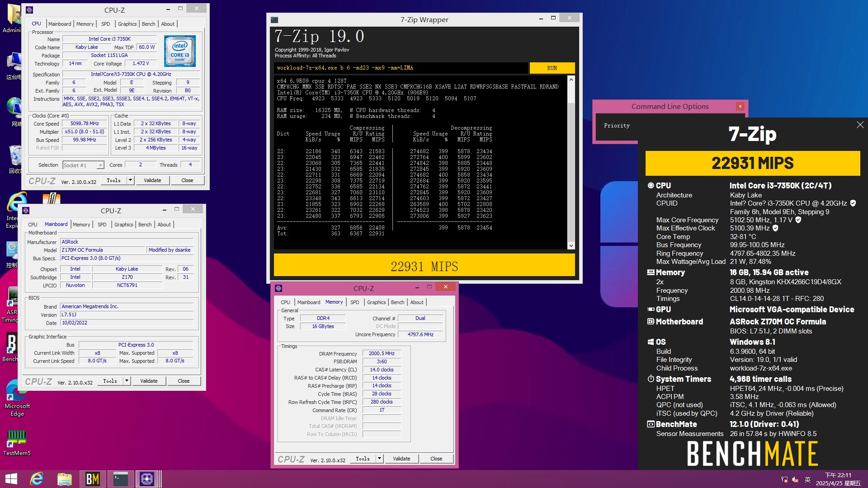
Task: Click Validate in the CPU-Z Mainboard window
Action: pyautogui.click(x=149, y=381)
